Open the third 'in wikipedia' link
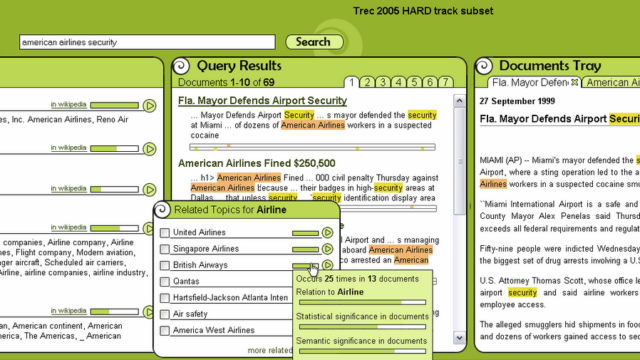640x360 pixels. pyautogui.click(x=69, y=189)
